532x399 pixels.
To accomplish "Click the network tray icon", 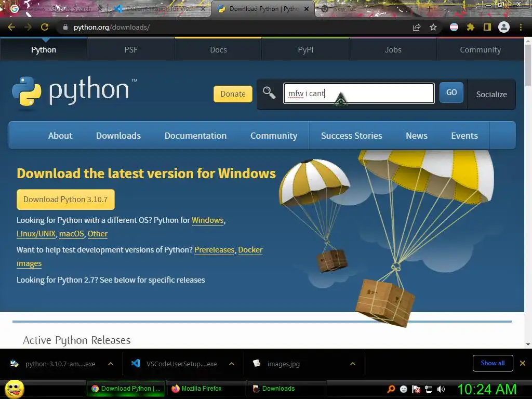I will pyautogui.click(x=429, y=389).
